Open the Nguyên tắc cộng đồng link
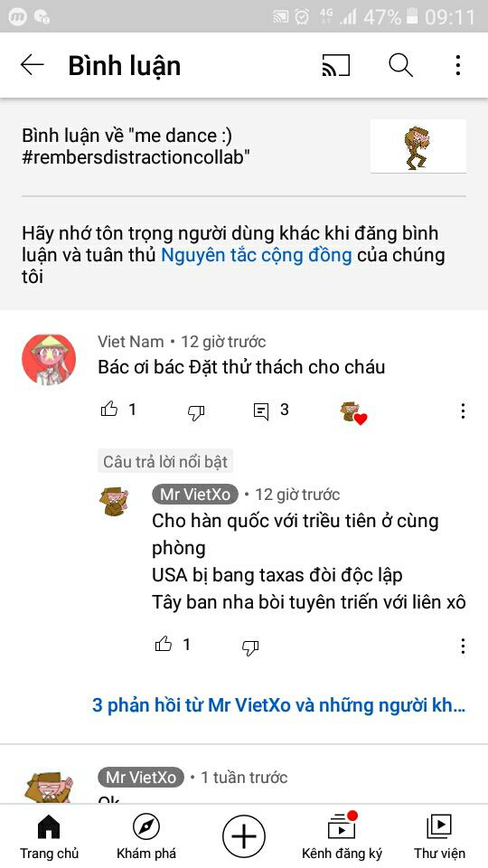 click(x=256, y=255)
